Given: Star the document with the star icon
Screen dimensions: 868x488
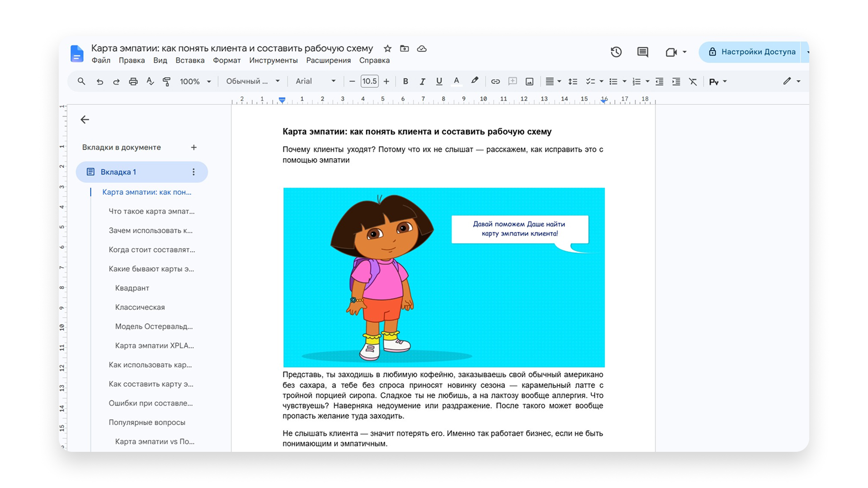Looking at the screenshot, I should coord(387,48).
